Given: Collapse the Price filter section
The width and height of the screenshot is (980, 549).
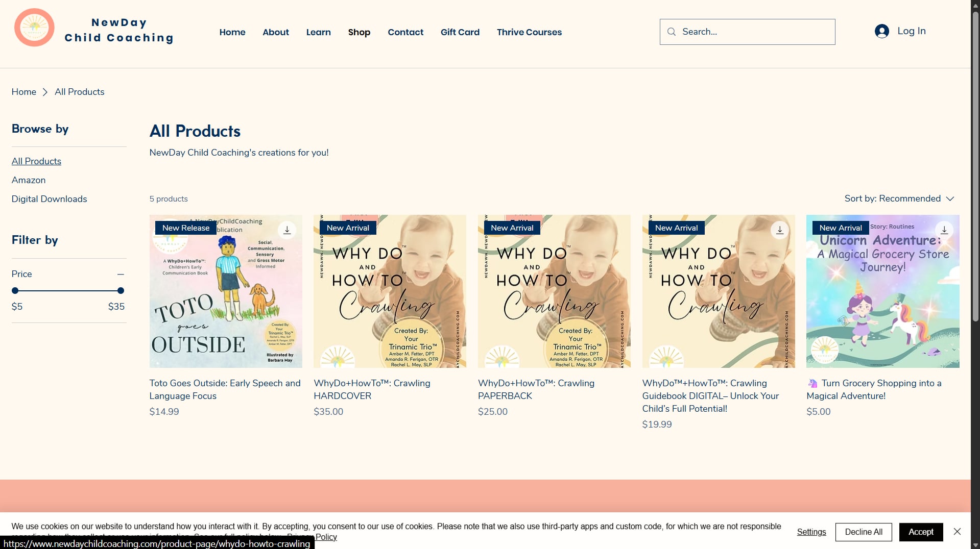Looking at the screenshot, I should [121, 274].
